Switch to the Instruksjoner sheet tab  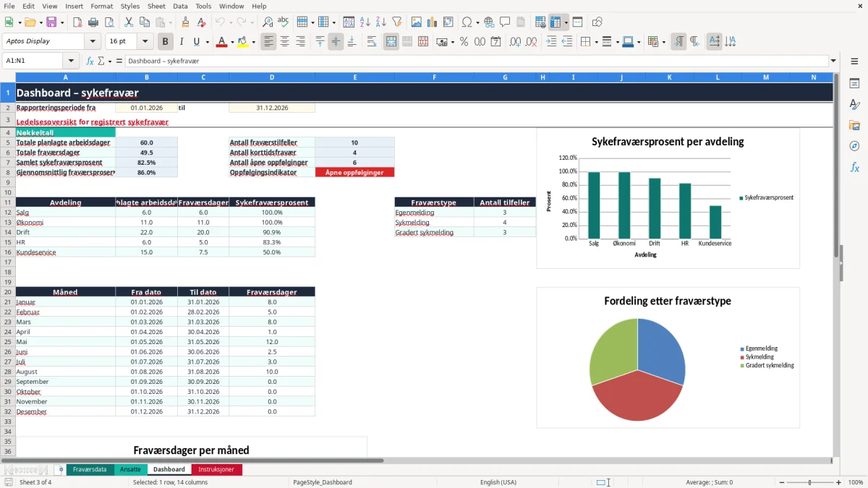216,469
